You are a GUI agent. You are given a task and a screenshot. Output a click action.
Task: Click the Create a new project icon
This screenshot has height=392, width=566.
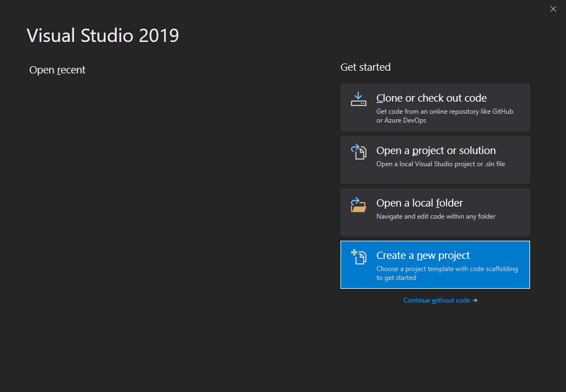click(358, 257)
